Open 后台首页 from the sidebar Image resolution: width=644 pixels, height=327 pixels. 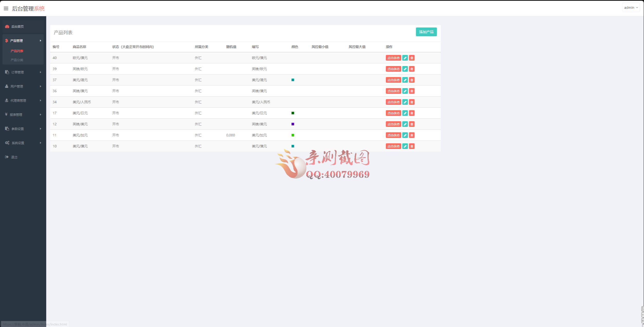[x=17, y=26]
